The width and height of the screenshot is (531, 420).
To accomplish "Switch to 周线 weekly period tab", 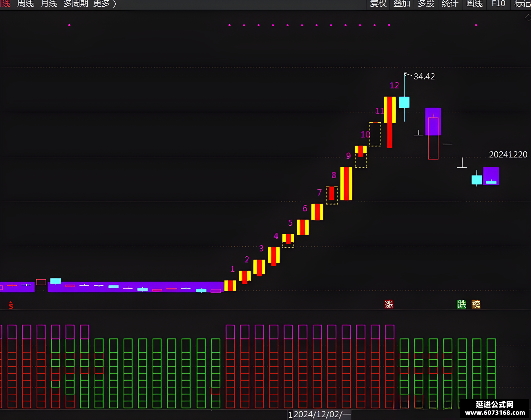I will (26, 3).
